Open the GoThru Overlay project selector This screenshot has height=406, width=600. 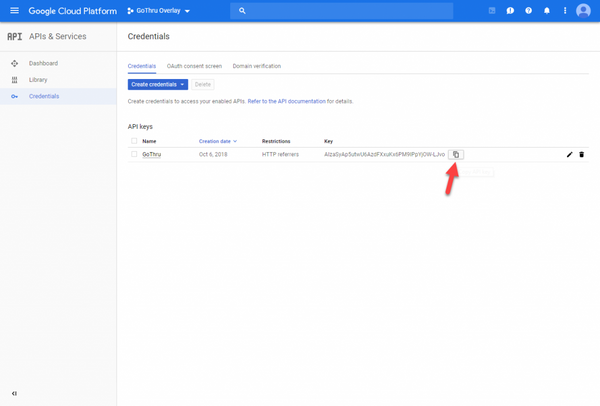(158, 11)
